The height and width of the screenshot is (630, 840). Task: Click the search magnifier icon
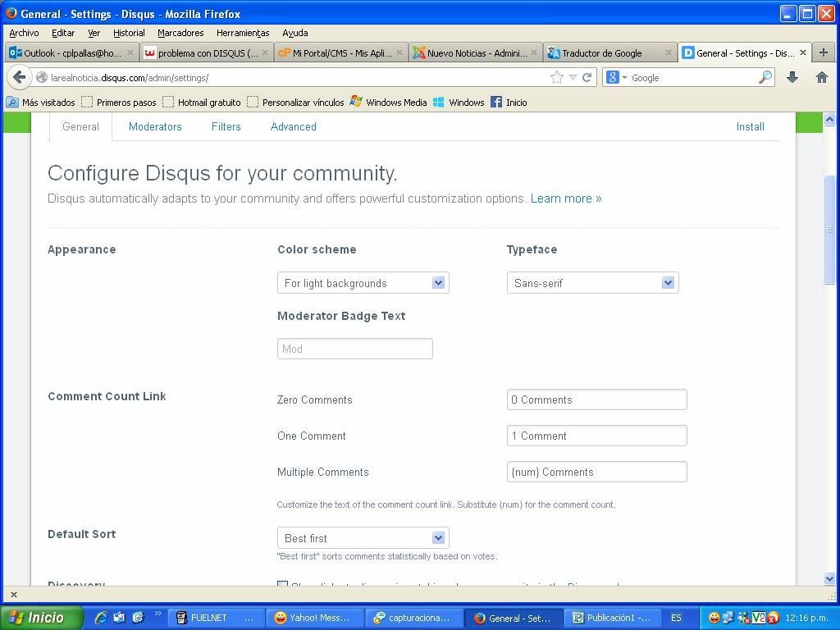pyautogui.click(x=765, y=77)
